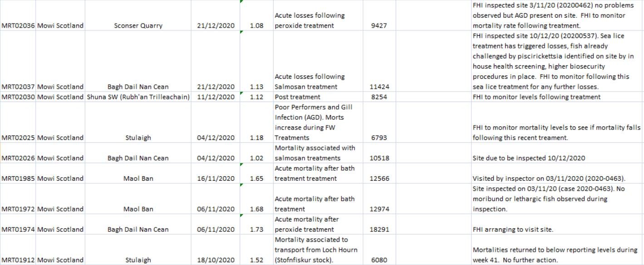Screen dimensions: 644x265
Task: Click the cell showing 1.18
Action: [256, 138]
